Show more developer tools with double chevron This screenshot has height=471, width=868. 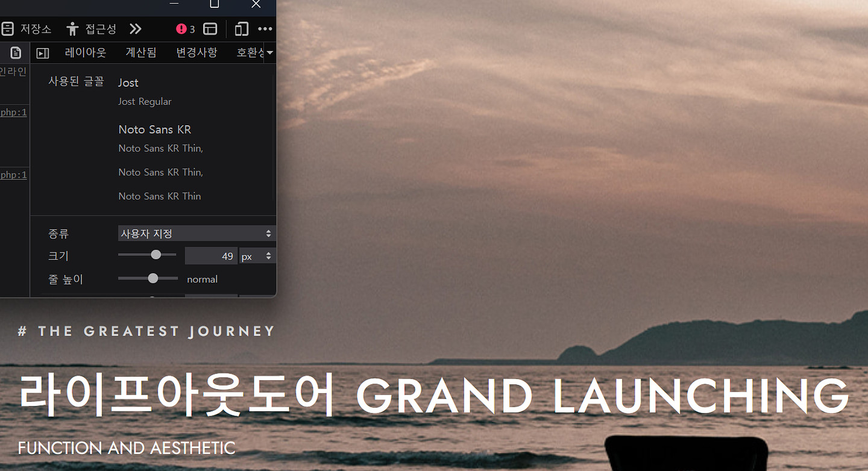coord(136,29)
